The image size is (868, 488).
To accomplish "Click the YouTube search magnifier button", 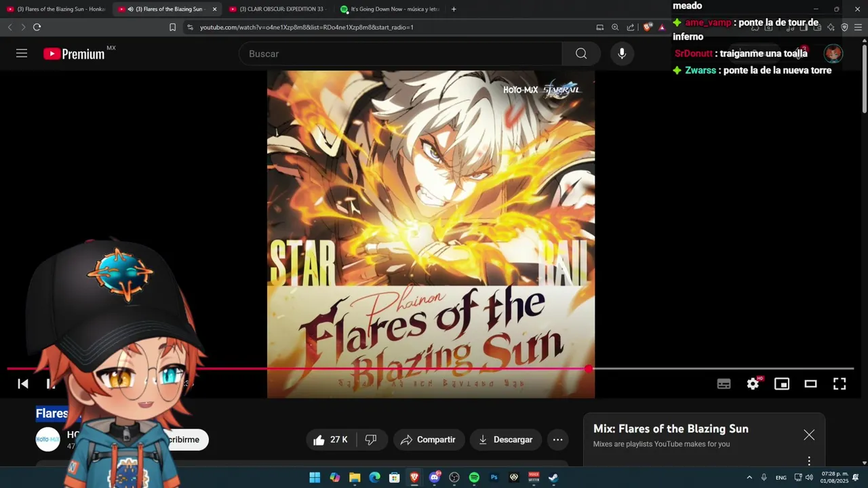I will 581,54.
